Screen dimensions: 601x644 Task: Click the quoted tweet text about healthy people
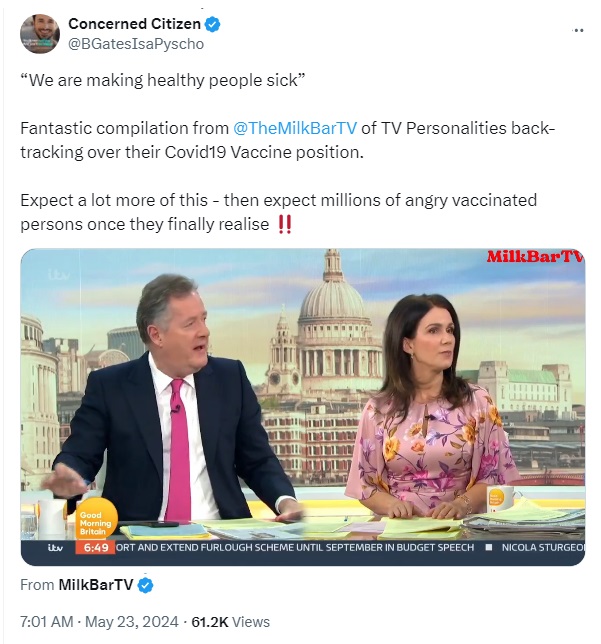pos(163,80)
